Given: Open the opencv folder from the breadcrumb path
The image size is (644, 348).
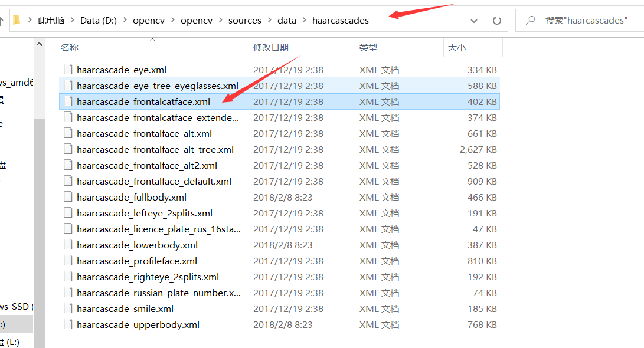Looking at the screenshot, I should coord(149,19).
